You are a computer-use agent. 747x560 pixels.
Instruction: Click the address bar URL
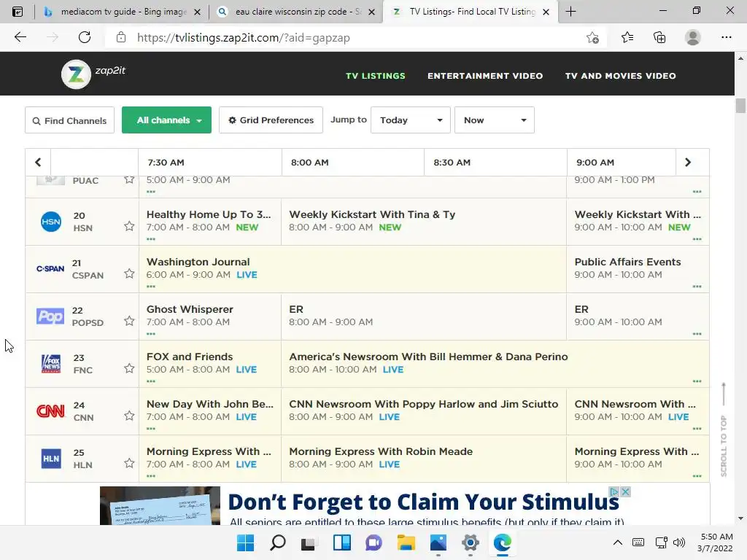pyautogui.click(x=244, y=38)
